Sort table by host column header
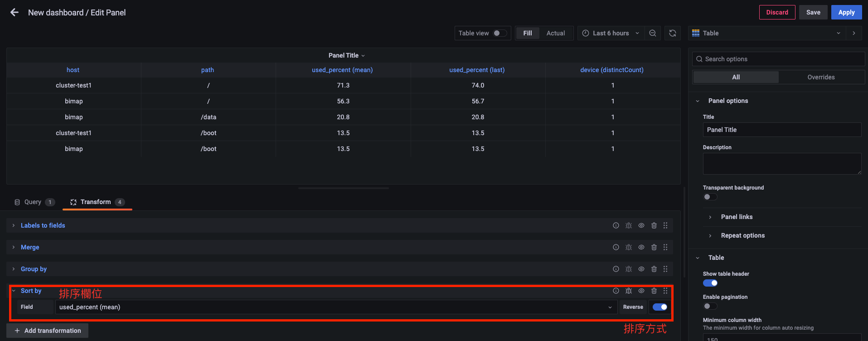868x341 pixels. [x=73, y=70]
